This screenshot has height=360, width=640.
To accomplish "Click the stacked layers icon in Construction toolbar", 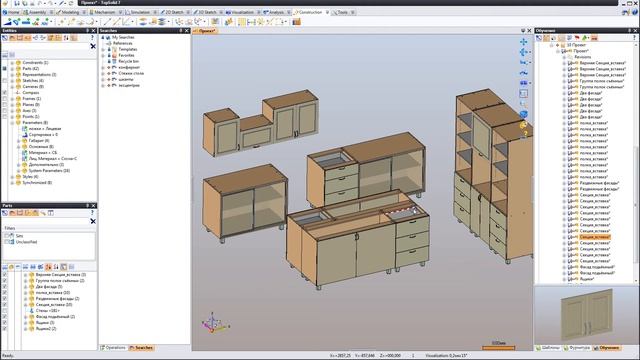I will 162,22.
